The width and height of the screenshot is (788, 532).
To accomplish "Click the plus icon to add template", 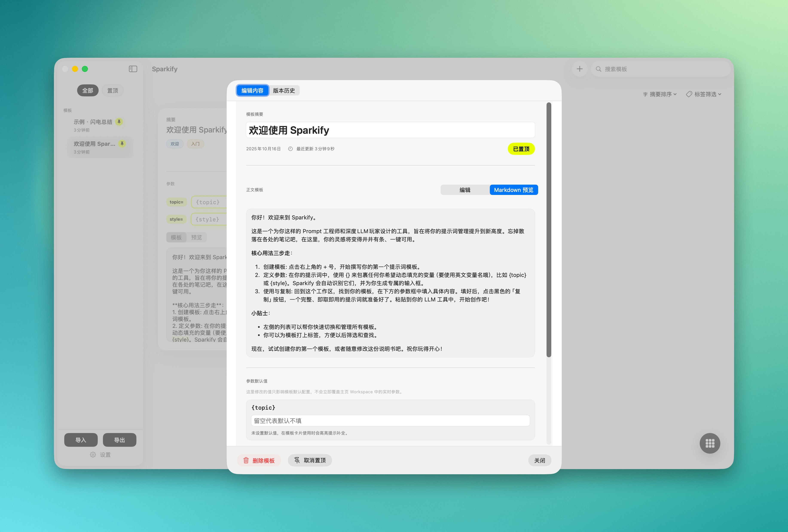I will 579,69.
